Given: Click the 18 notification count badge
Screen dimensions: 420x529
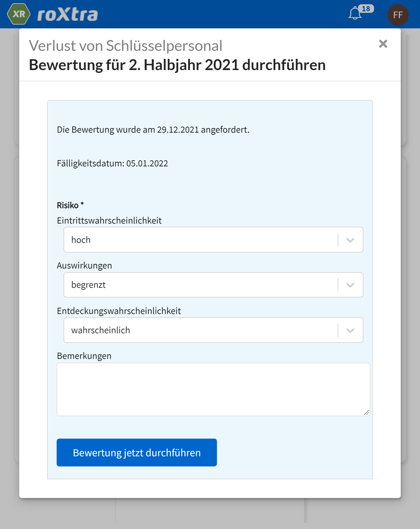Looking at the screenshot, I should coord(366,9).
